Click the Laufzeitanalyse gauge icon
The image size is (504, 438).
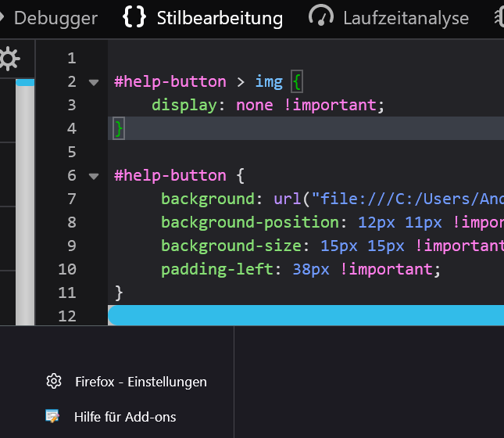click(x=321, y=17)
